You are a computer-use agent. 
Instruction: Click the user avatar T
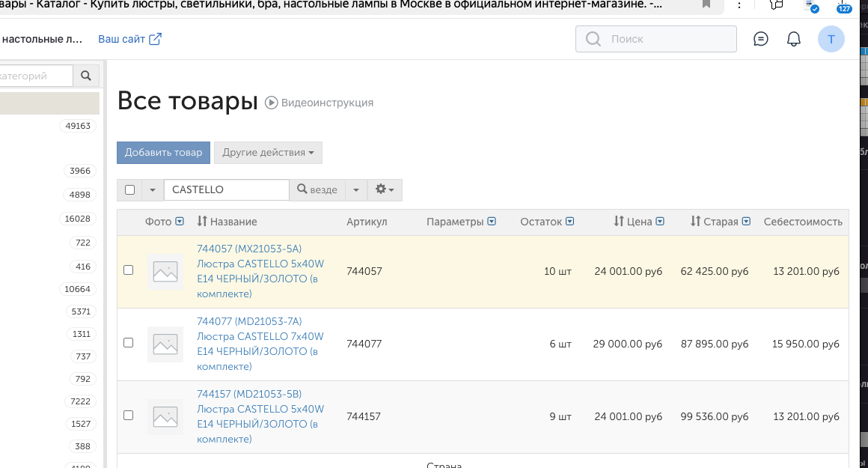click(x=831, y=39)
